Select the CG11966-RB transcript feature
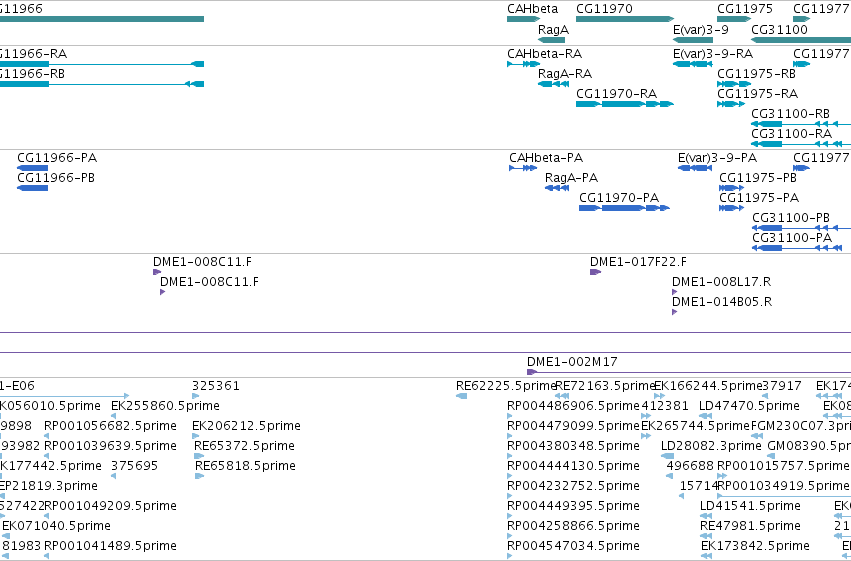Screen dimensions: 851x561 click(102, 84)
